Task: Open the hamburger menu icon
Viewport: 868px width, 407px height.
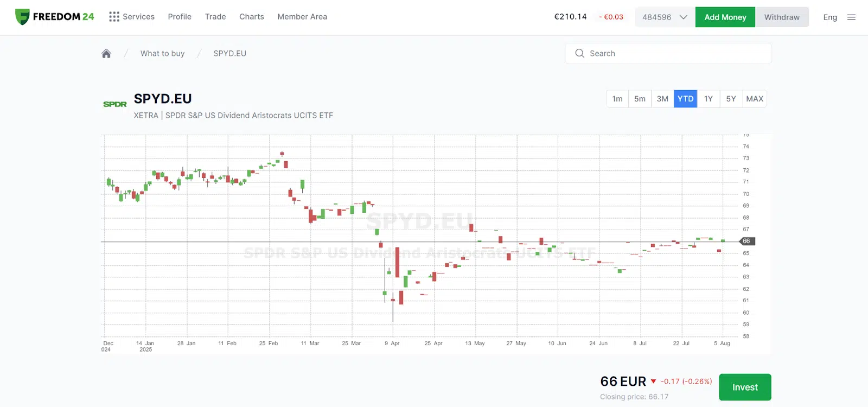Action: [851, 17]
